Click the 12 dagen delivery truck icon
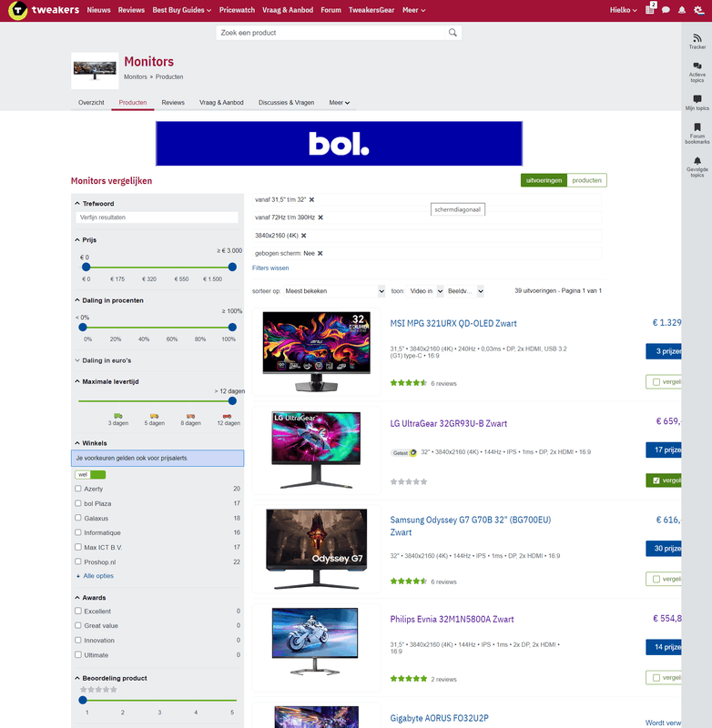Screen dimensions: 712x728 tap(227, 416)
